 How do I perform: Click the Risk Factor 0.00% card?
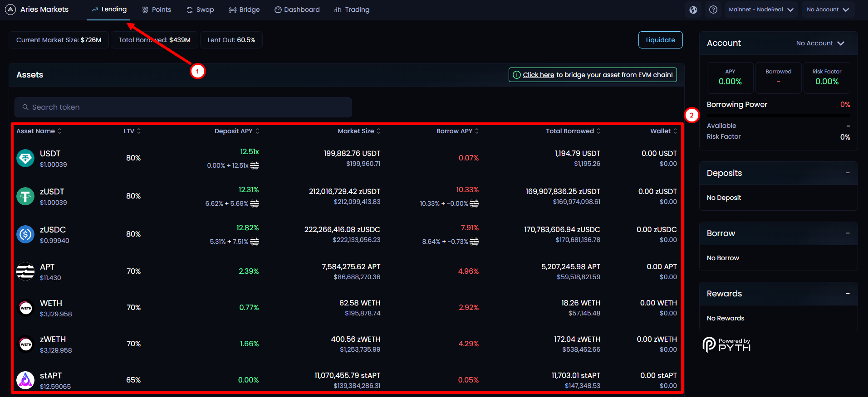[x=827, y=78]
